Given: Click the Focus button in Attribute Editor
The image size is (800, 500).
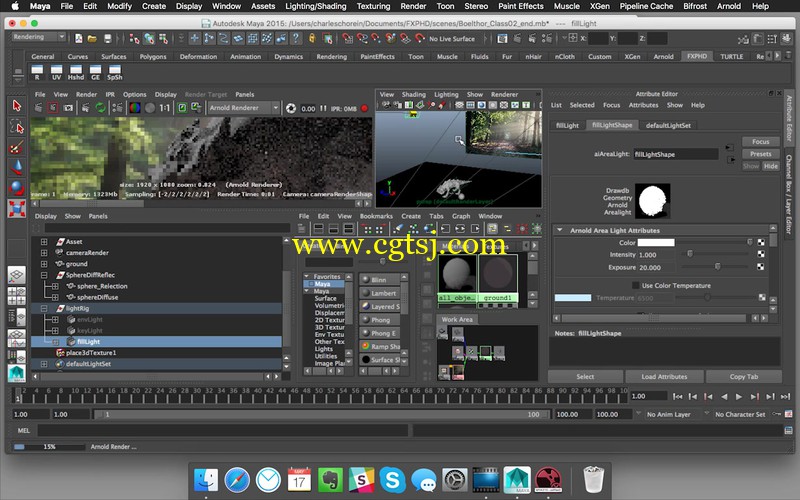Looking at the screenshot, I should pyautogui.click(x=760, y=142).
